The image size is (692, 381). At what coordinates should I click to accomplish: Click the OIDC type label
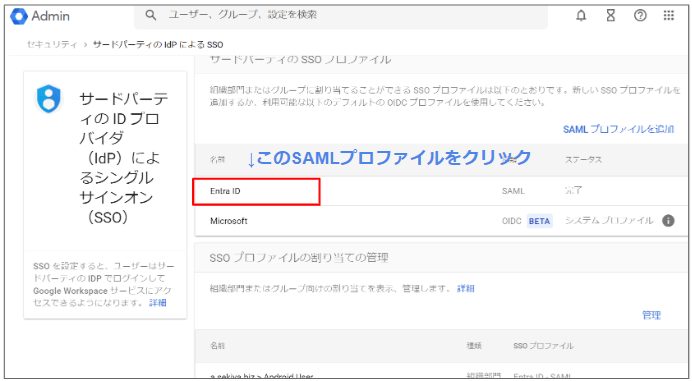511,221
